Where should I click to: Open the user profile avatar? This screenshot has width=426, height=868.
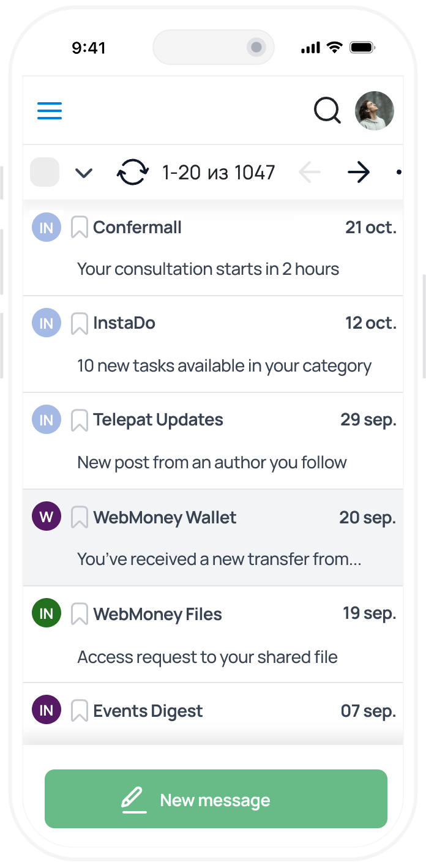click(x=375, y=111)
